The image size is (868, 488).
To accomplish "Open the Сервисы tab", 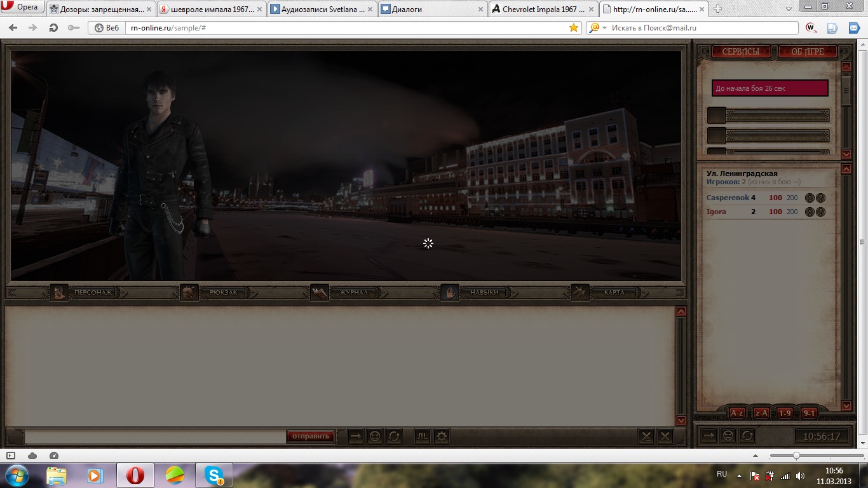I will point(741,52).
